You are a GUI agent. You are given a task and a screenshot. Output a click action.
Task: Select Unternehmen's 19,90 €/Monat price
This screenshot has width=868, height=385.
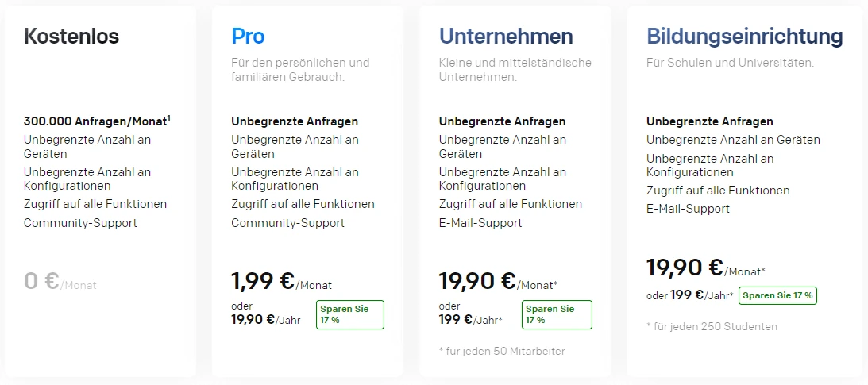coord(498,281)
